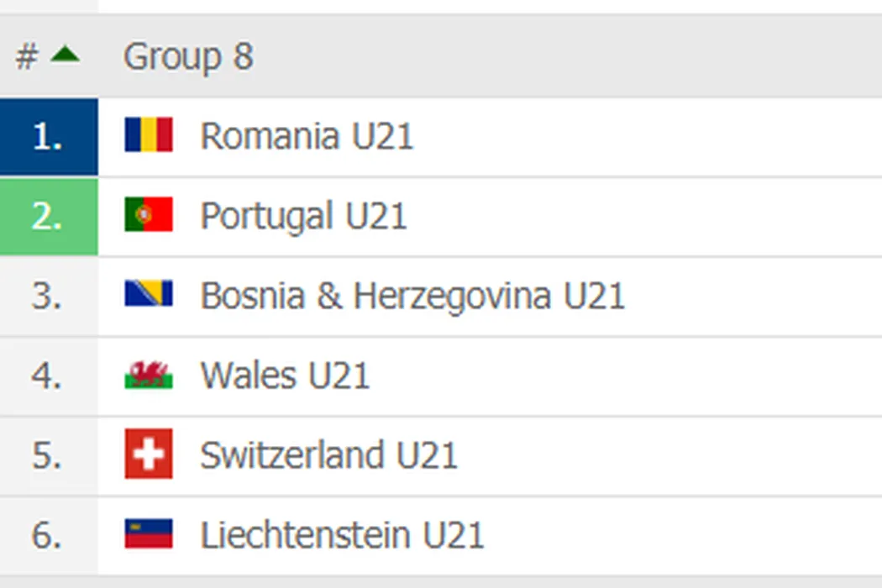Click the Bosnia & Herzegovina flag icon
Image resolution: width=882 pixels, height=588 pixels.
pyautogui.click(x=149, y=294)
